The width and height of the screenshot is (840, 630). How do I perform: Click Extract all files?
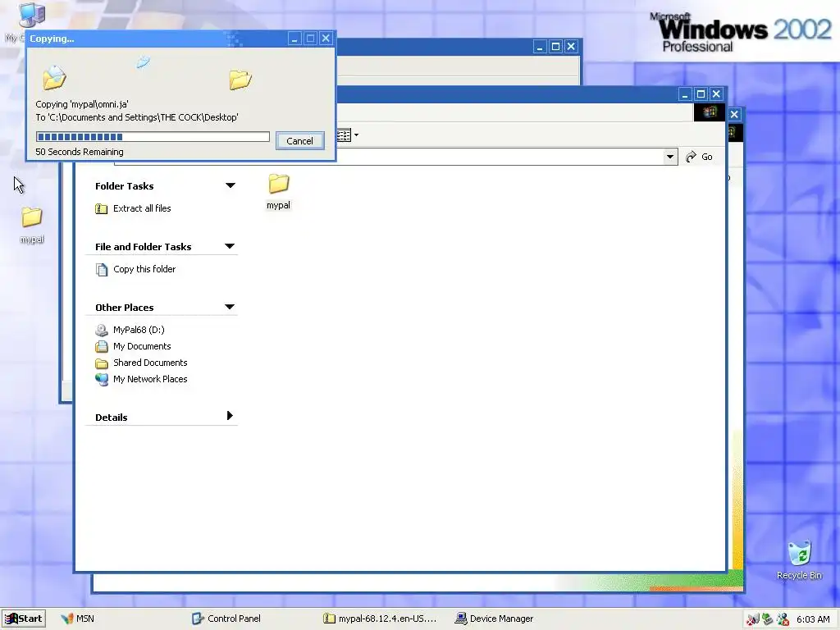tap(142, 208)
